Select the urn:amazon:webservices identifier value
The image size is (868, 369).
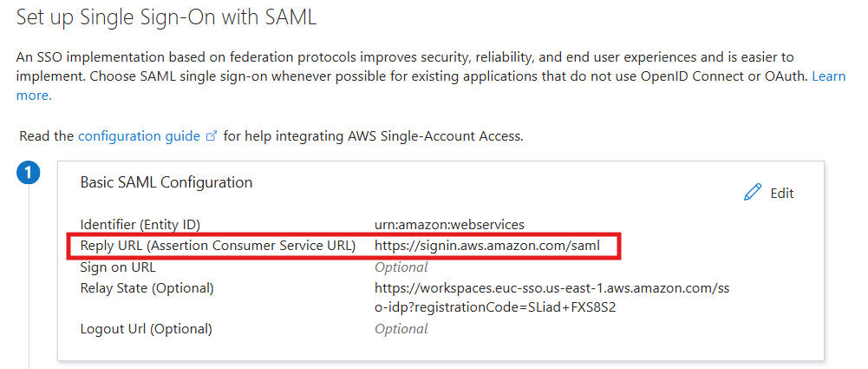click(449, 224)
